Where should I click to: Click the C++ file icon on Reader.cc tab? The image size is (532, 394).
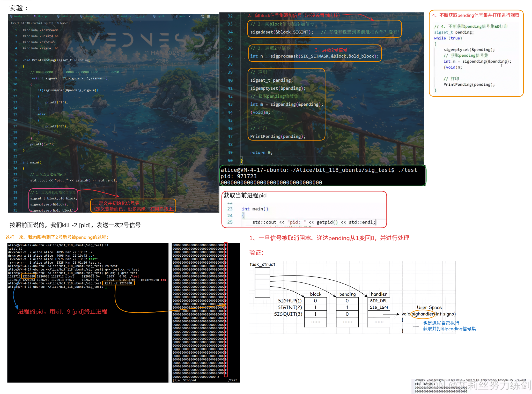[11, 16]
